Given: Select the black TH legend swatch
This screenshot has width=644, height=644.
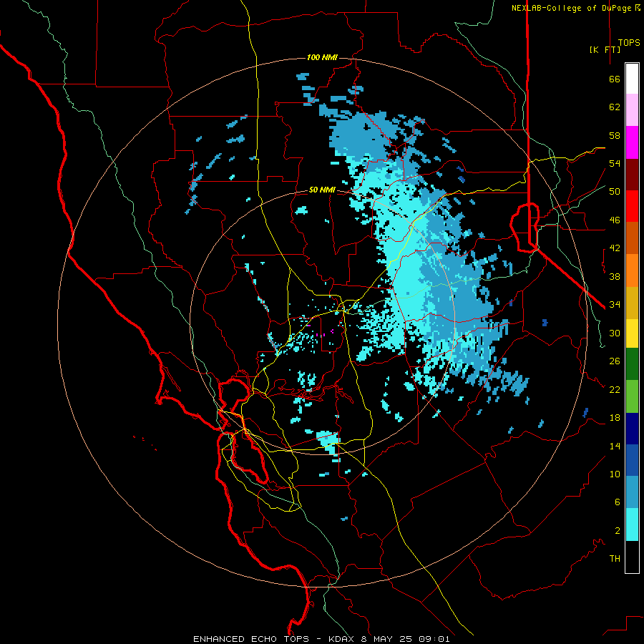Looking at the screenshot, I should [632, 557].
